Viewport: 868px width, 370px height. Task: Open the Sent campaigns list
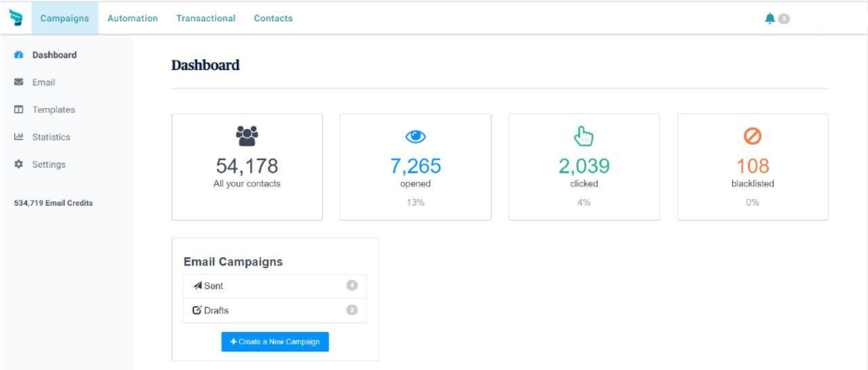pos(275,287)
